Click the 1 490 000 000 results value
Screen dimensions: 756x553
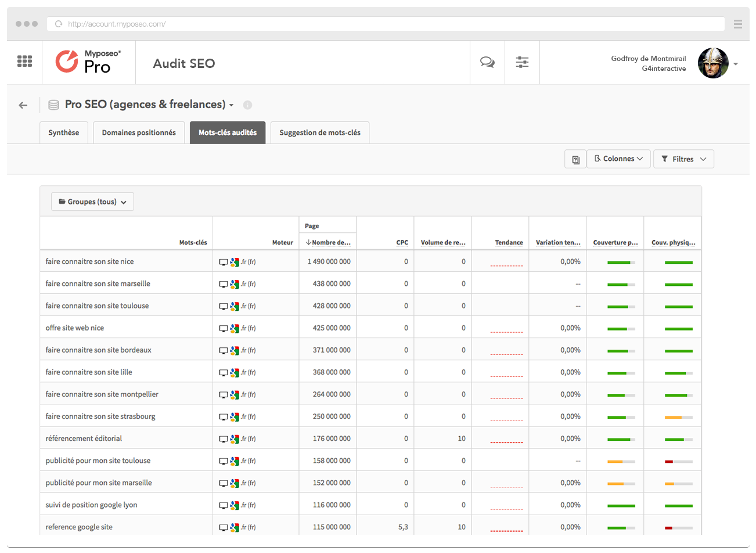pos(329,261)
